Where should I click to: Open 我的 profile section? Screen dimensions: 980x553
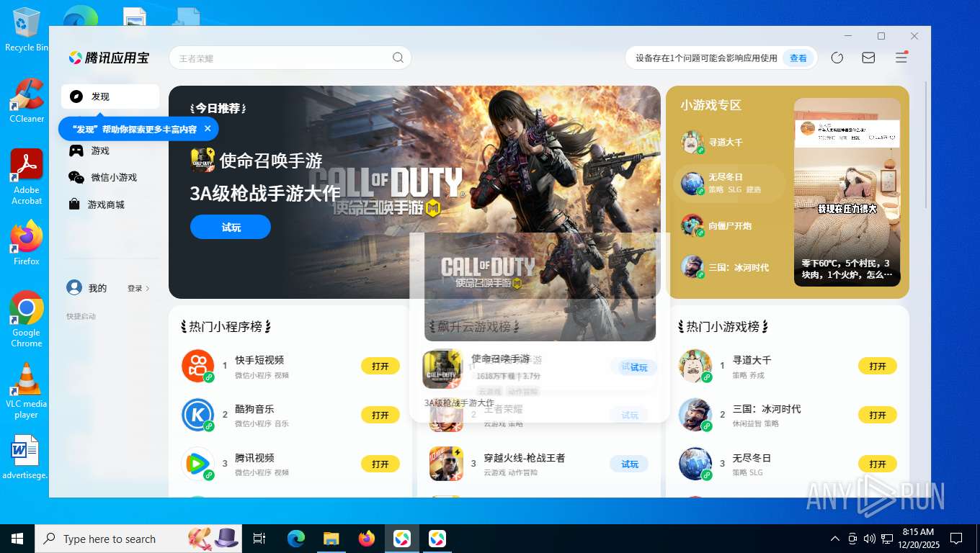click(86, 288)
